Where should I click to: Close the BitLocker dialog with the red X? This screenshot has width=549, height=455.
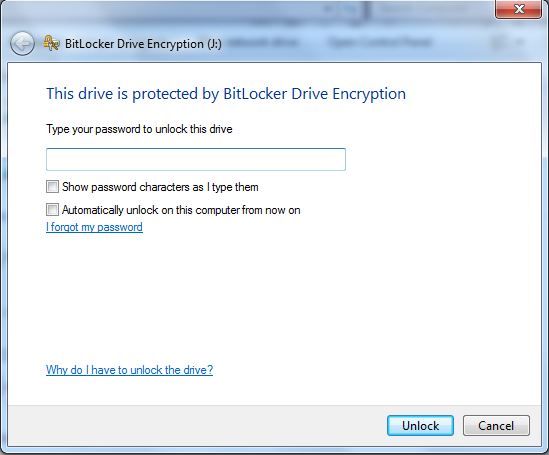519,9
